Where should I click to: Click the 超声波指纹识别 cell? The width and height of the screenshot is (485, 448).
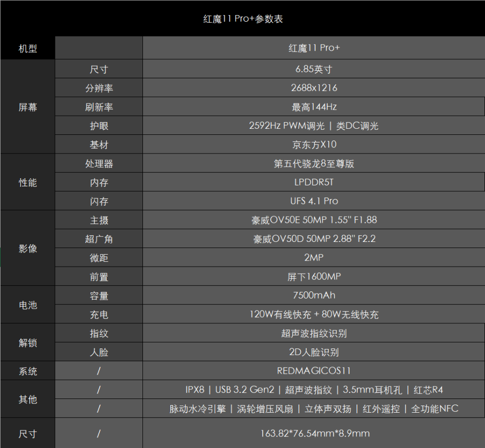click(x=314, y=333)
